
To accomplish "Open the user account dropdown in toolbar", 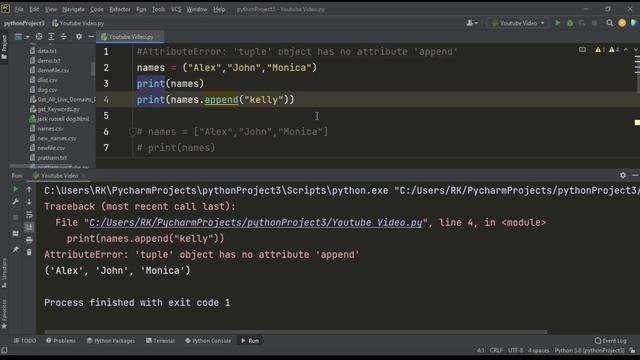I will click(472, 23).
